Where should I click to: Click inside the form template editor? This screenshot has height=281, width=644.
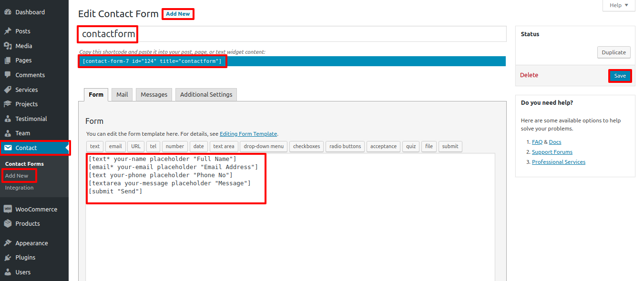pos(290,217)
